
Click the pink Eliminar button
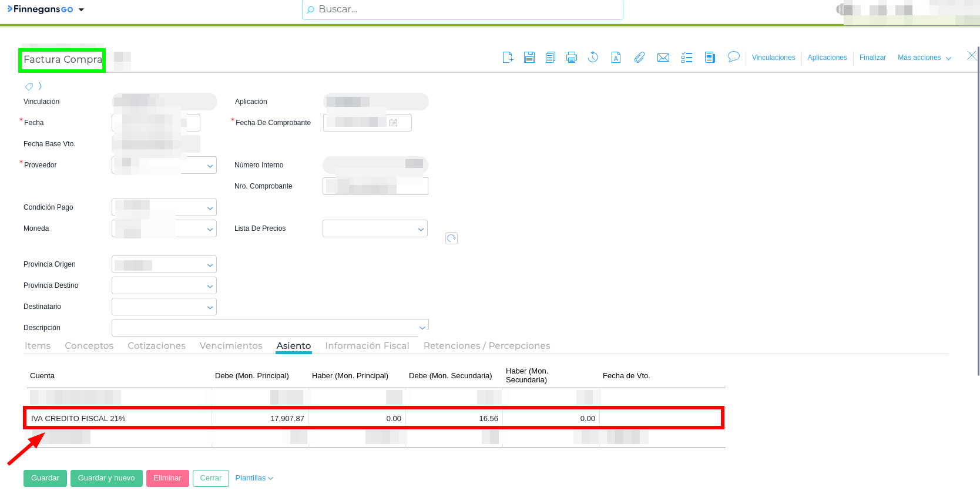click(x=167, y=478)
